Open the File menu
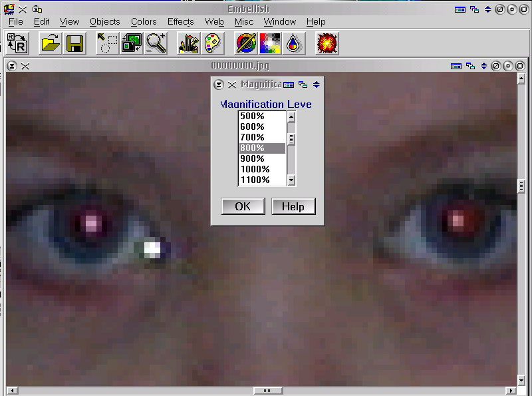The height and width of the screenshot is (396, 532). point(16,22)
